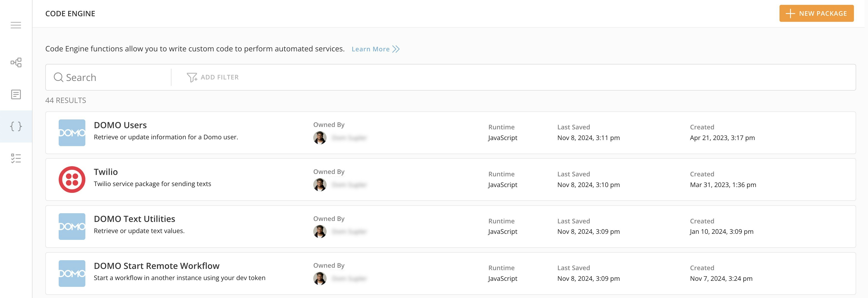Click the Add Filter funnel icon
Image resolution: width=868 pixels, height=298 pixels.
click(192, 78)
